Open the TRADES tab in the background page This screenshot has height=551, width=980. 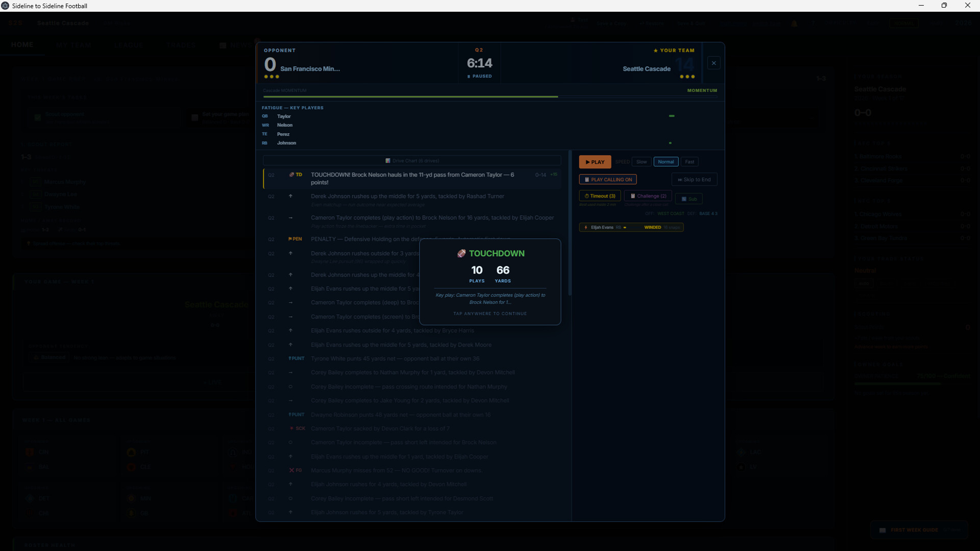click(181, 45)
